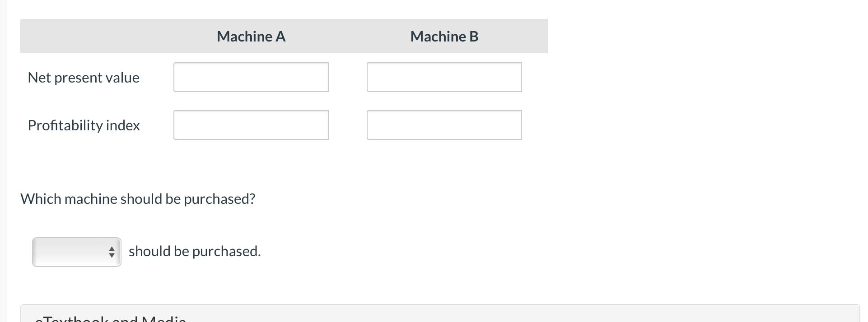
Task: Select the Profitability index field for Machine B
Action: [x=444, y=125]
